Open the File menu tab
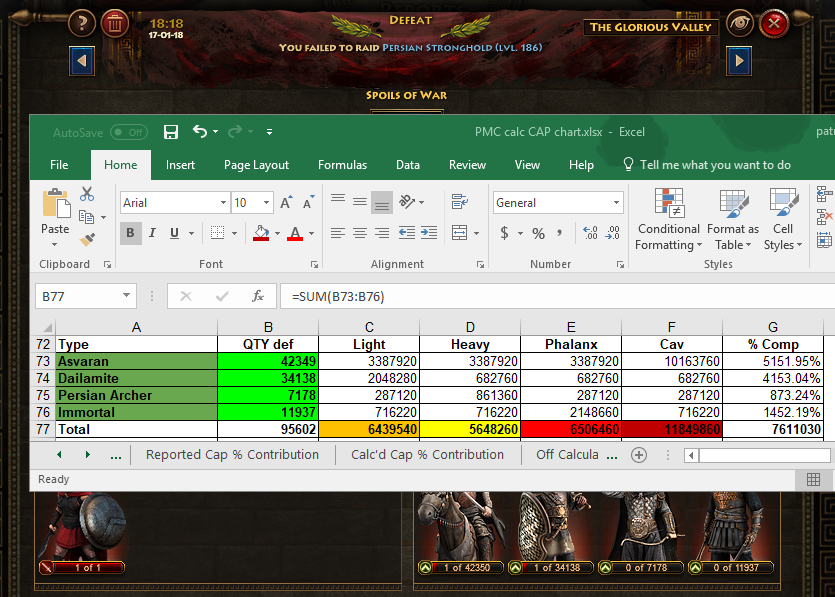Screen dimensions: 835x597 (59, 165)
